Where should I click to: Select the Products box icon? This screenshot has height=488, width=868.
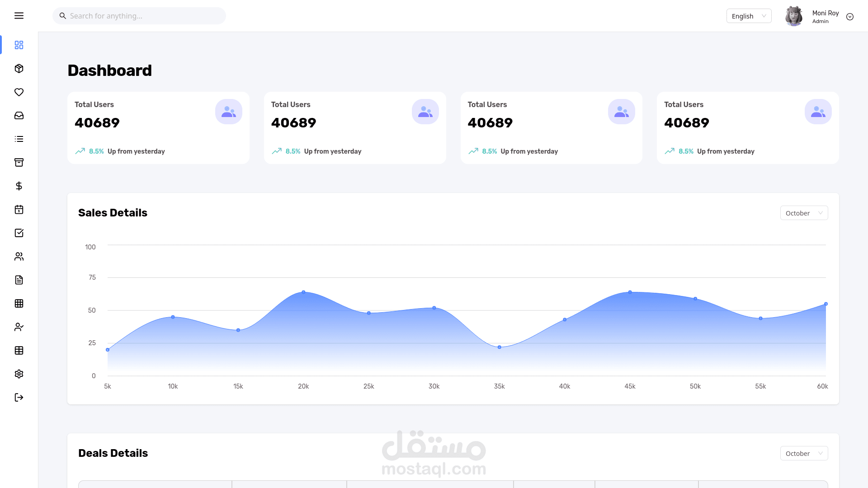19,68
